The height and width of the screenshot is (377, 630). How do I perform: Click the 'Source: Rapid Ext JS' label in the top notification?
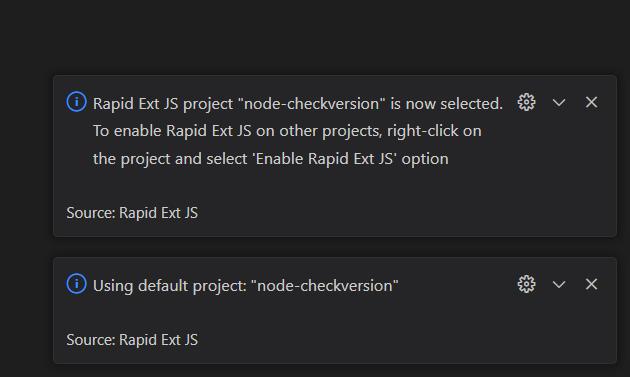tap(132, 213)
